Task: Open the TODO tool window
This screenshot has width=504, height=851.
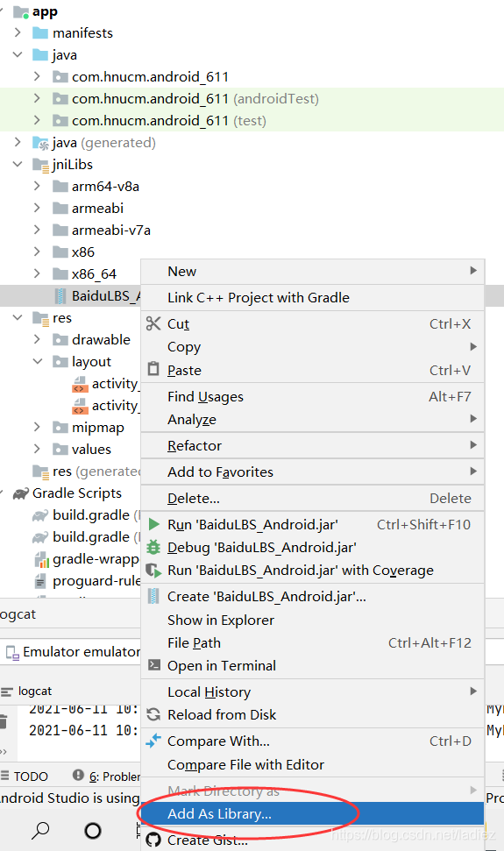Action: (25, 777)
